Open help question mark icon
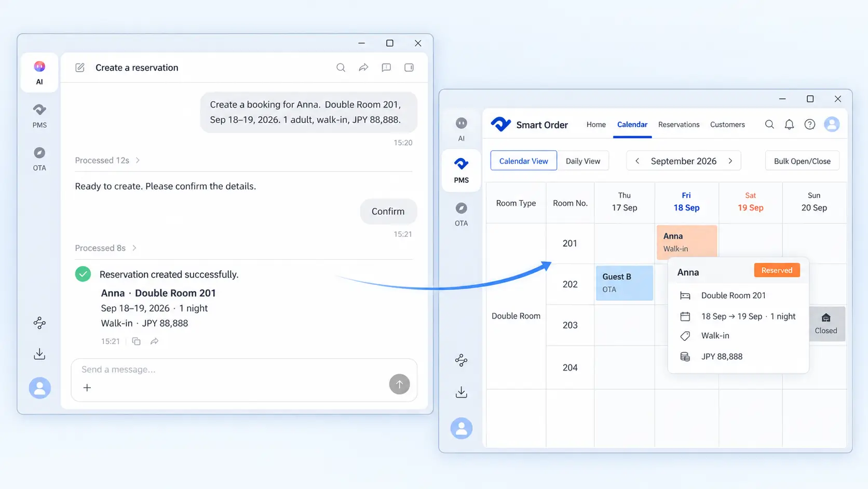 [x=810, y=124]
